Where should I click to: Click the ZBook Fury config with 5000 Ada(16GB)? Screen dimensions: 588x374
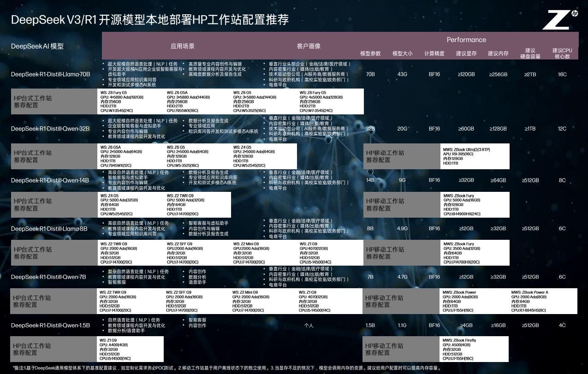click(x=463, y=205)
